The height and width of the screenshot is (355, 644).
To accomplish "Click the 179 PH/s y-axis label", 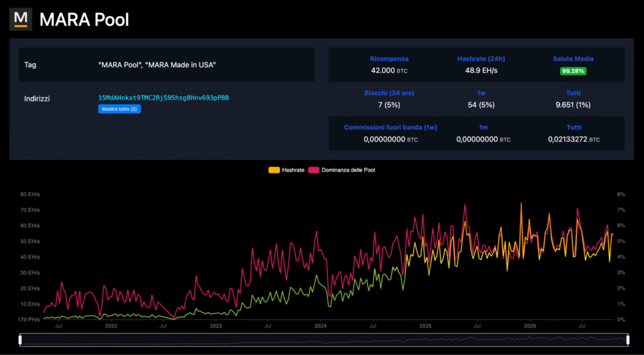I will pyautogui.click(x=29, y=320).
